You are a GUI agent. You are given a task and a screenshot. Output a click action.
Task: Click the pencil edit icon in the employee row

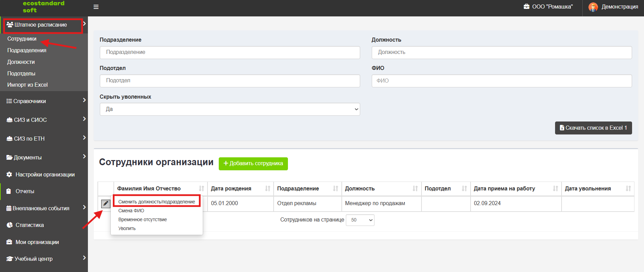(106, 203)
